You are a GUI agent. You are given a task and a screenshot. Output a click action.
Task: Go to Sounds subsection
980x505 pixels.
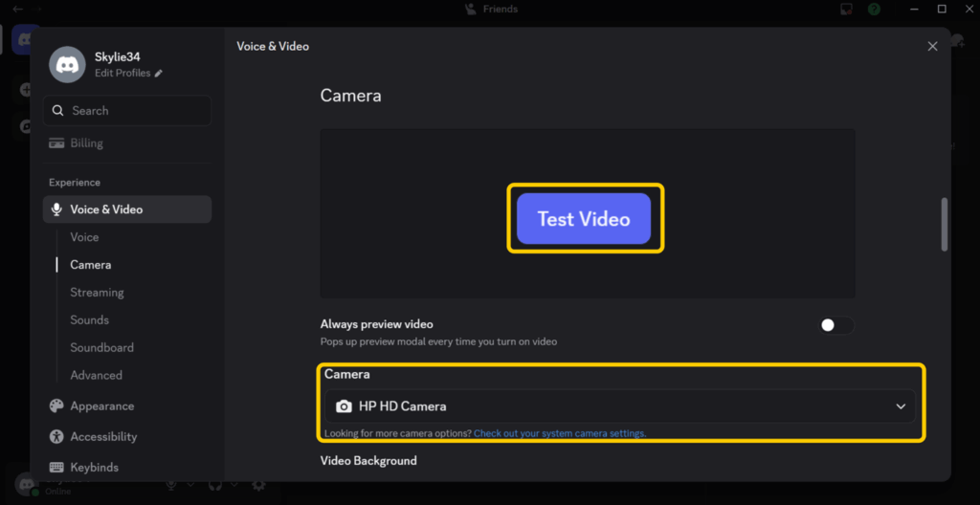click(x=89, y=319)
